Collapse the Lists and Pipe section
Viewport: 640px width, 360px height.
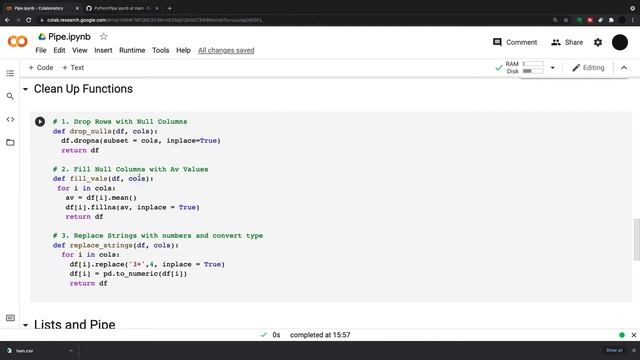[25, 325]
